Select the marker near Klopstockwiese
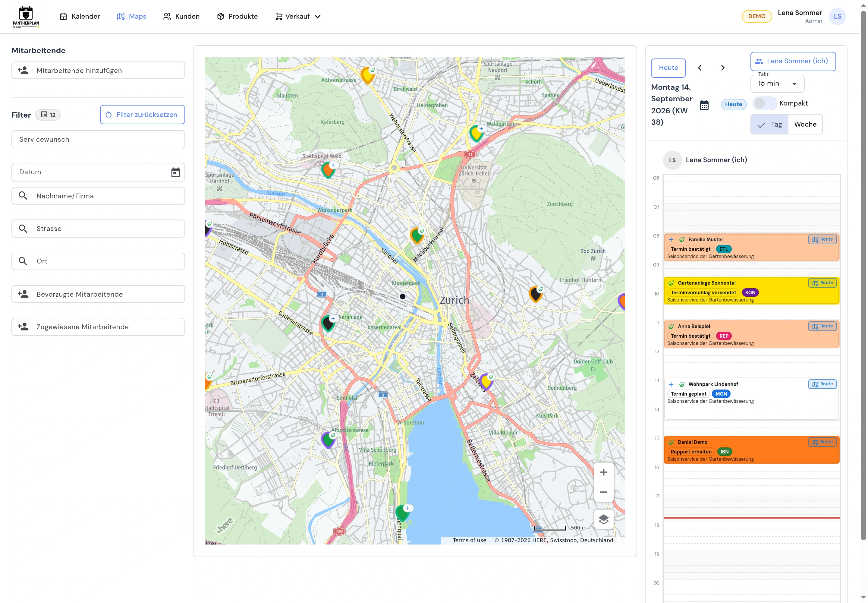The height and width of the screenshot is (603, 868). pyautogui.click(x=328, y=440)
